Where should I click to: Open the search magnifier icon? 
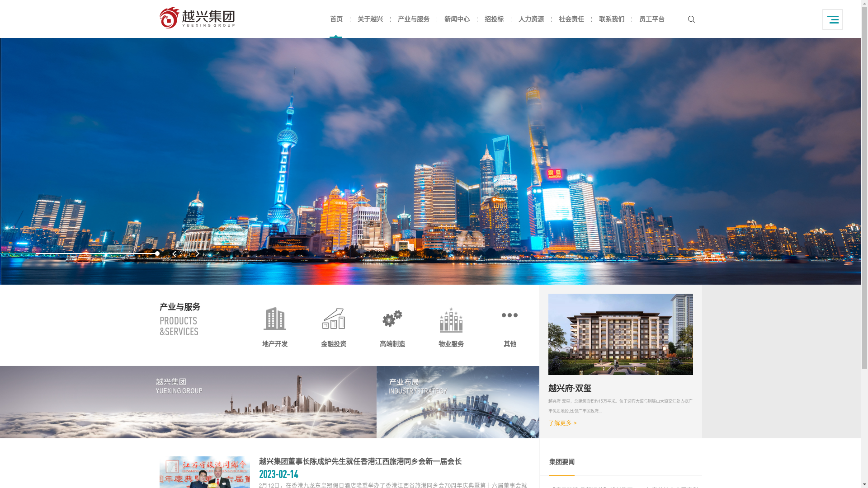(691, 19)
